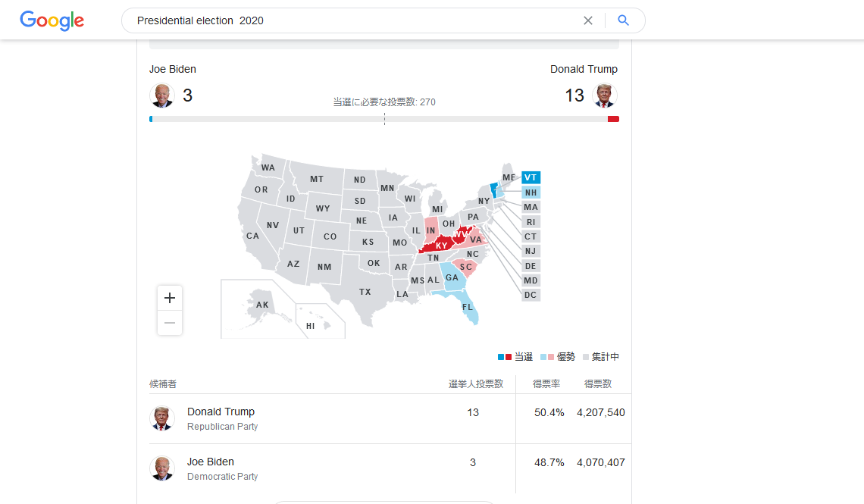Image resolution: width=864 pixels, height=504 pixels.
Task: Click Donald Trump's avatar in results table
Action: pyautogui.click(x=162, y=418)
